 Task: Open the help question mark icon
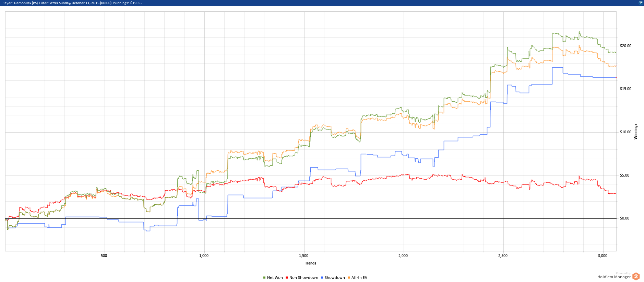(641, 3)
